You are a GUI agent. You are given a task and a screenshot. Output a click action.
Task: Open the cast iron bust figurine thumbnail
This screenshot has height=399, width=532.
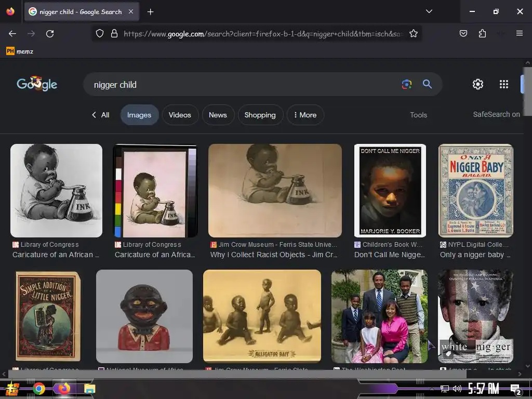click(x=144, y=316)
